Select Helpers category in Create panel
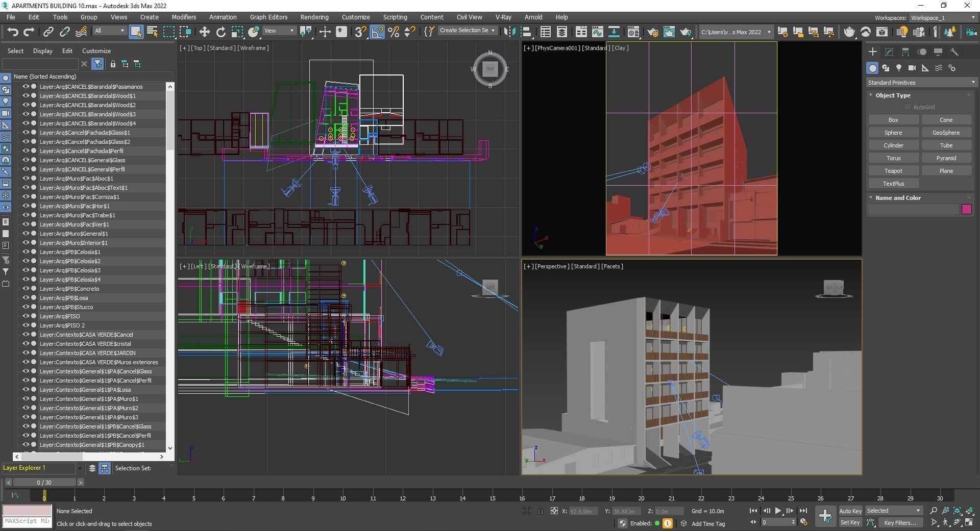Viewport: 980px width, 531px height. coord(925,68)
